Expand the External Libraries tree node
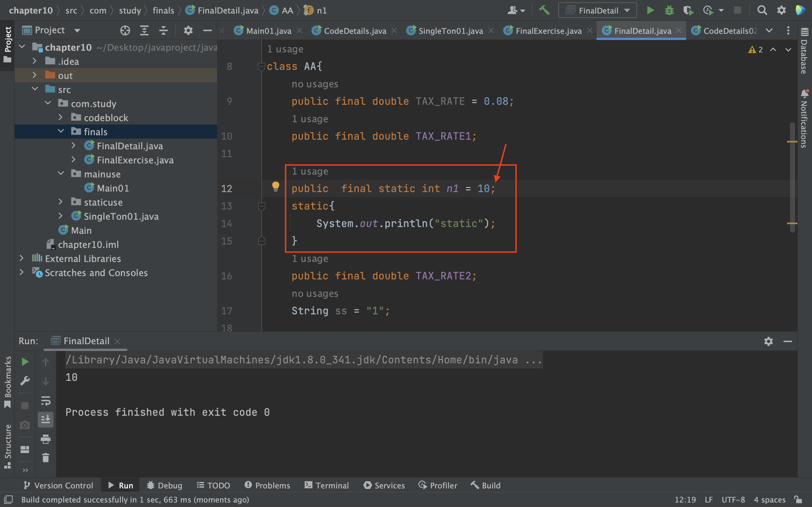The height and width of the screenshot is (507, 812). [x=22, y=258]
